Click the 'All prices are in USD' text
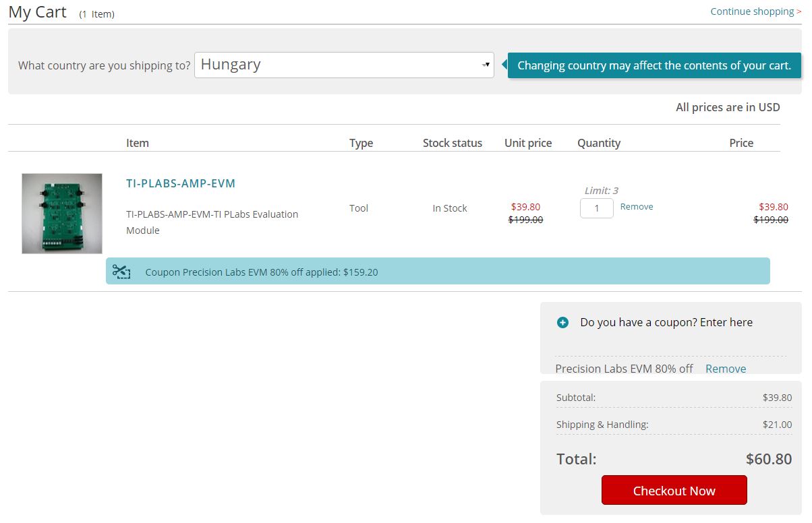 coord(728,107)
